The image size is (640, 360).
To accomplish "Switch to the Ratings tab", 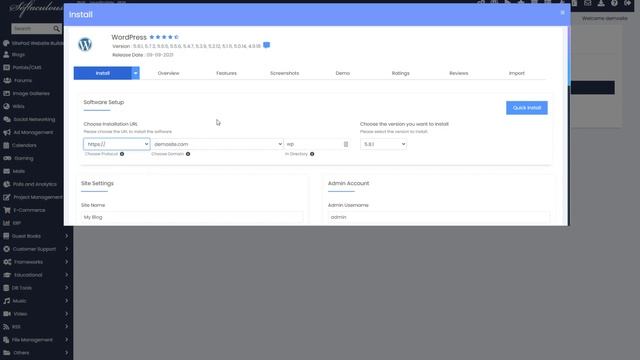I will click(400, 73).
